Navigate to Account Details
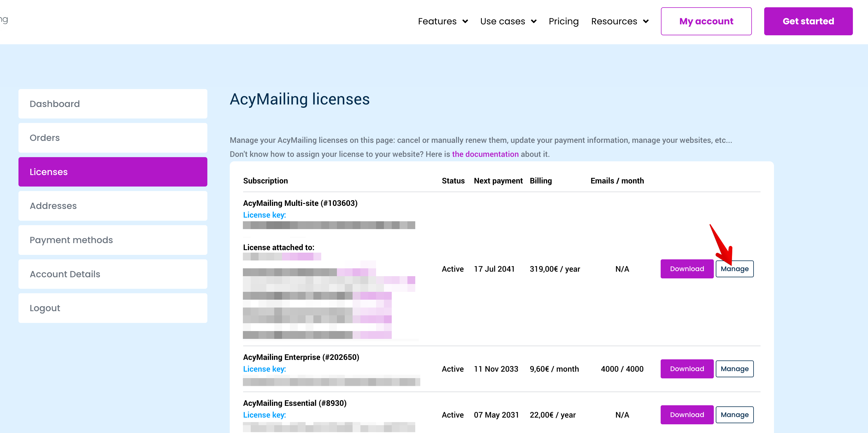 (112, 274)
